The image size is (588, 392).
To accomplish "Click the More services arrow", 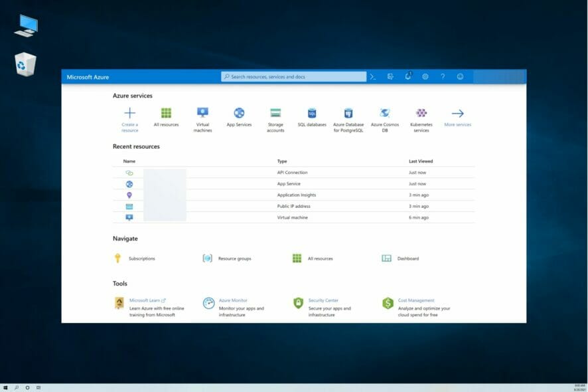I will tap(457, 114).
